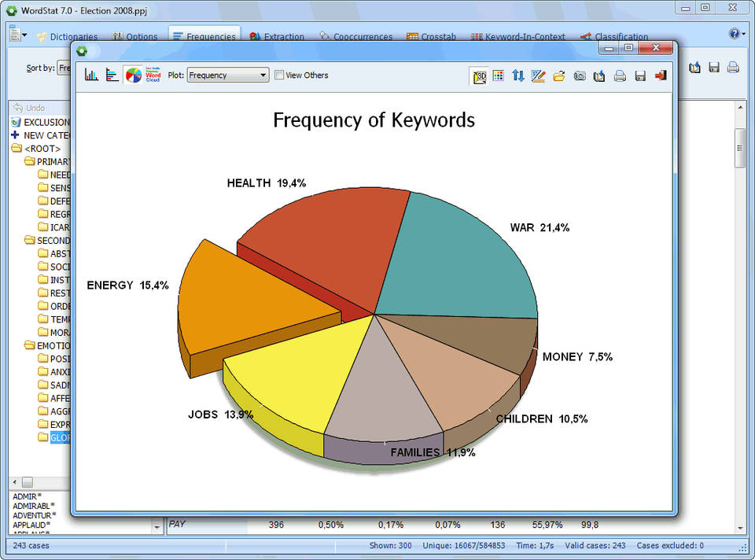Screen dimensions: 755x560
Task: Save the chart with the floppy icon
Action: [x=640, y=76]
